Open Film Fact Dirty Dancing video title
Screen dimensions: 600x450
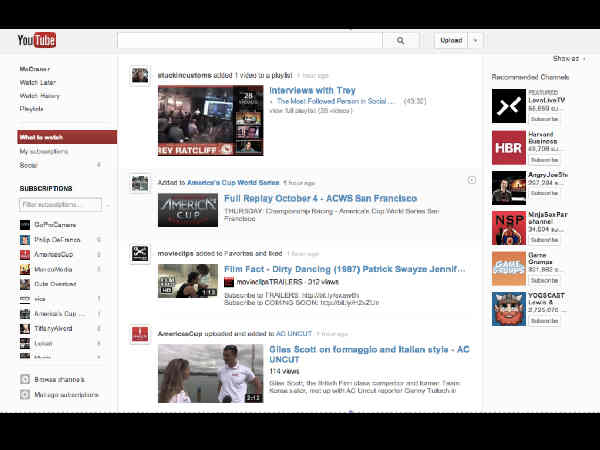pos(344,269)
